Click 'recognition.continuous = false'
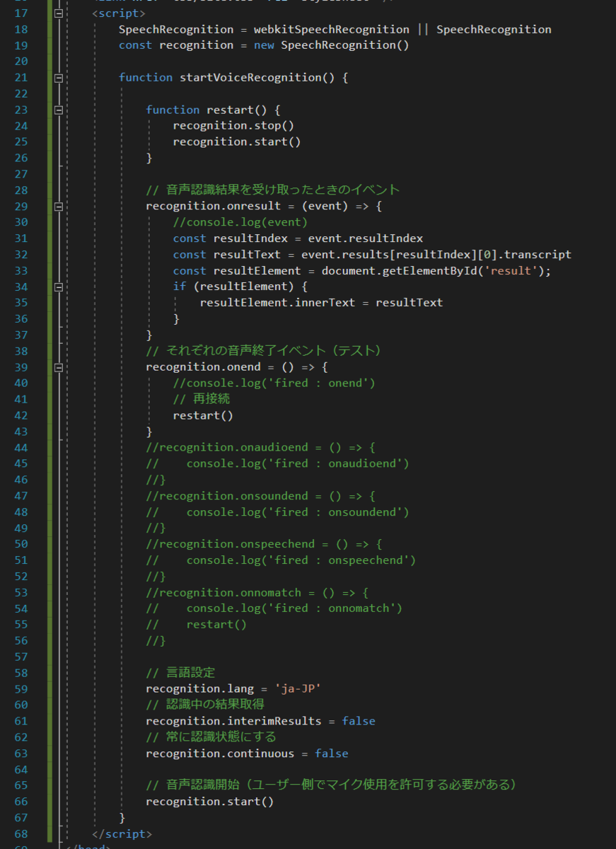Viewport: 616px width, 849px height. pos(247,753)
